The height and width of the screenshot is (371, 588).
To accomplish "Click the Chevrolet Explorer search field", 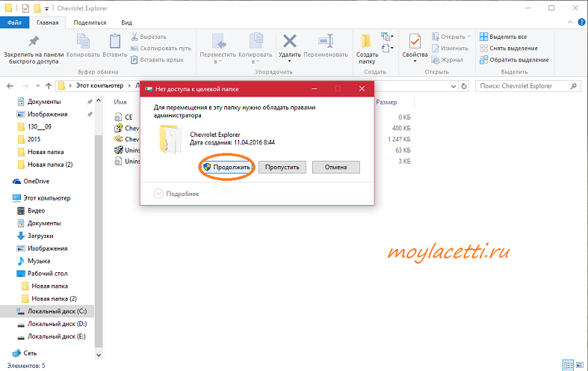I will [x=523, y=86].
